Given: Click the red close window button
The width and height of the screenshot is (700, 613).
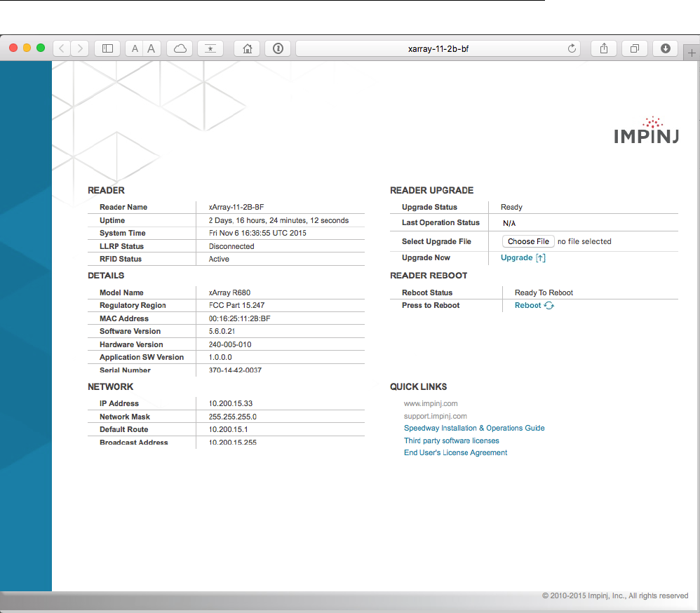Looking at the screenshot, I should [x=13, y=48].
